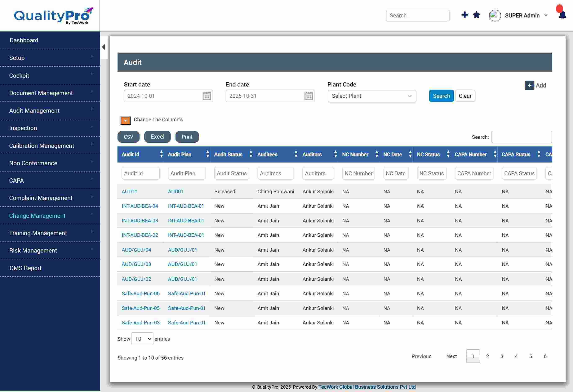
Task: Sort table by Audit Id column arrows
Action: click(x=161, y=154)
